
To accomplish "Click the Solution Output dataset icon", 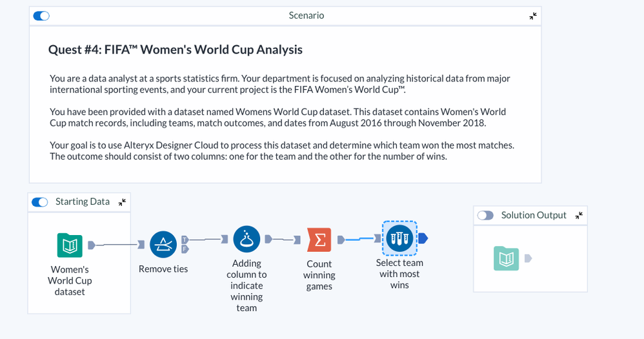I will tap(507, 258).
